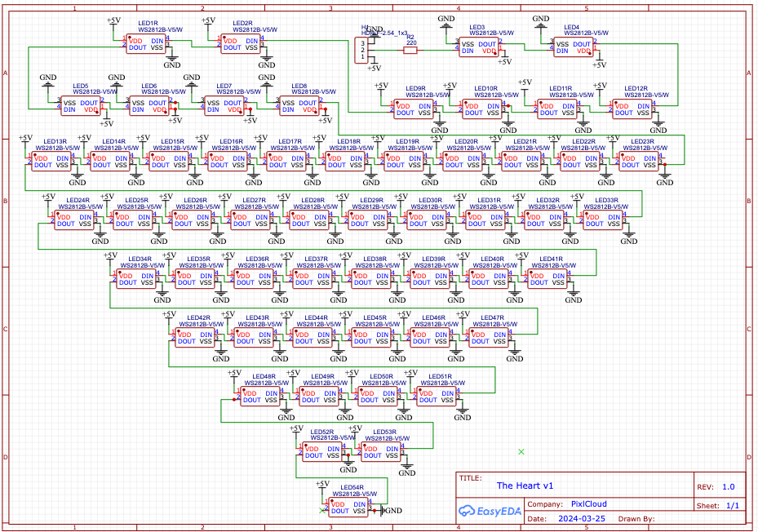Select the "LED24R" designator label

78,200
